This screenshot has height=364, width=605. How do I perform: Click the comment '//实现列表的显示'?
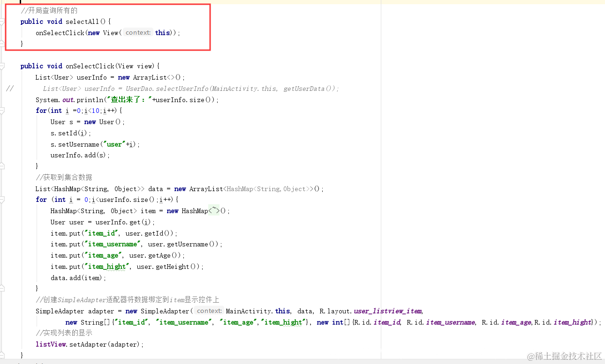point(64,333)
